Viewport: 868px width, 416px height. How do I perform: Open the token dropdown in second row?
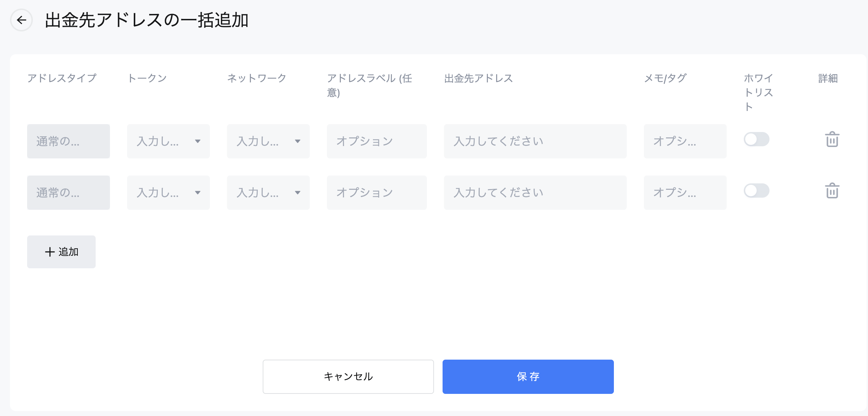[168, 193]
